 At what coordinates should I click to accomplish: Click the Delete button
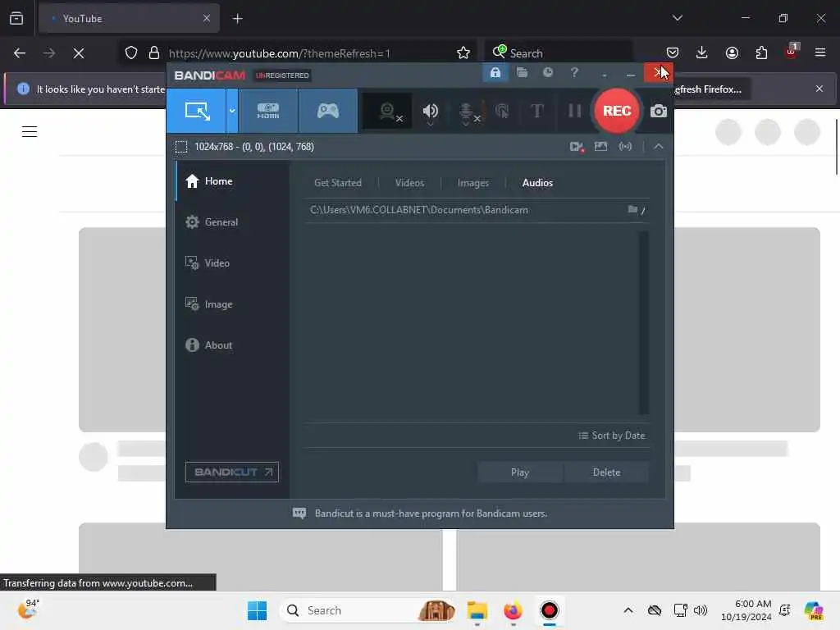point(606,472)
